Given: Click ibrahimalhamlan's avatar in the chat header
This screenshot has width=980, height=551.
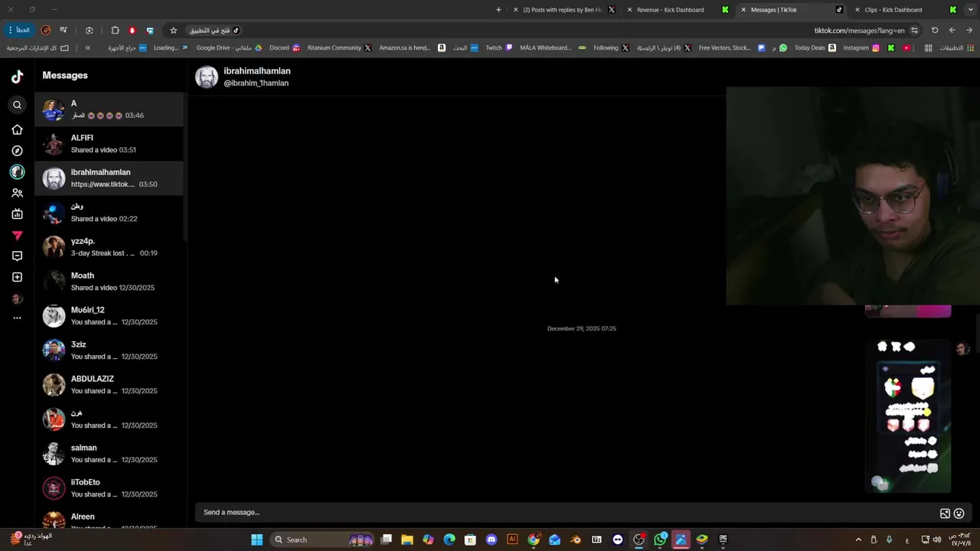Looking at the screenshot, I should (x=207, y=77).
